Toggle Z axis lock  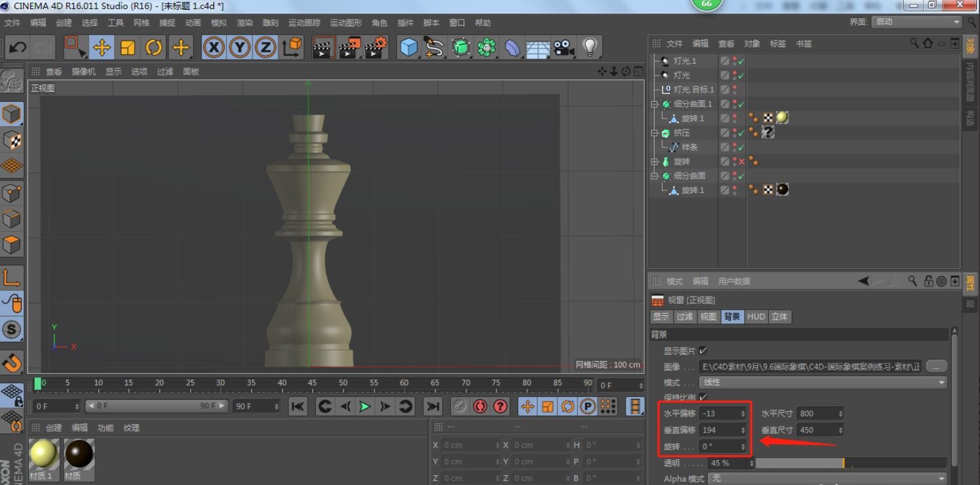coord(266,47)
